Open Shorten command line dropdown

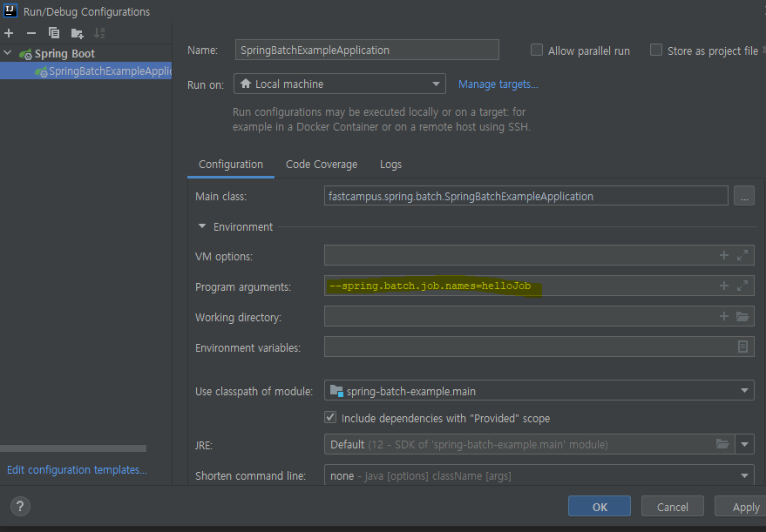tap(539, 475)
